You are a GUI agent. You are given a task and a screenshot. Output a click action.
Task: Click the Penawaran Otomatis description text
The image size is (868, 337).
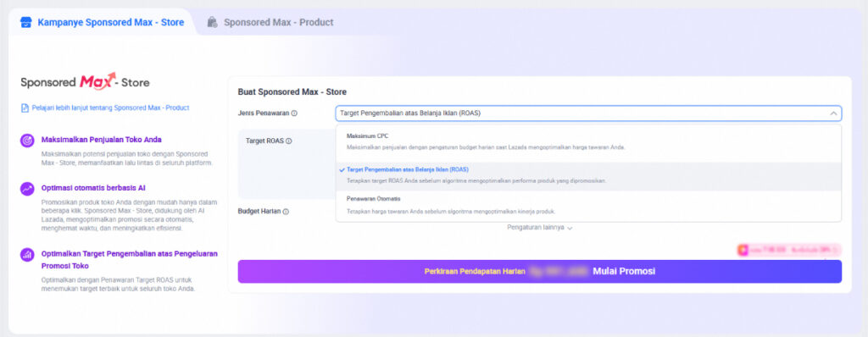pyautogui.click(x=451, y=212)
